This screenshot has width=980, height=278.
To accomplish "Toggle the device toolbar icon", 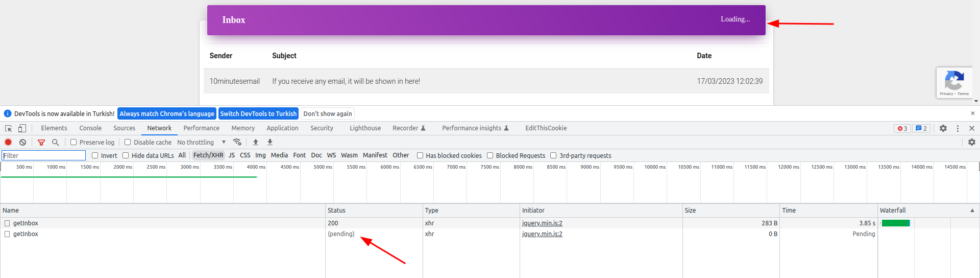I will tap(22, 128).
